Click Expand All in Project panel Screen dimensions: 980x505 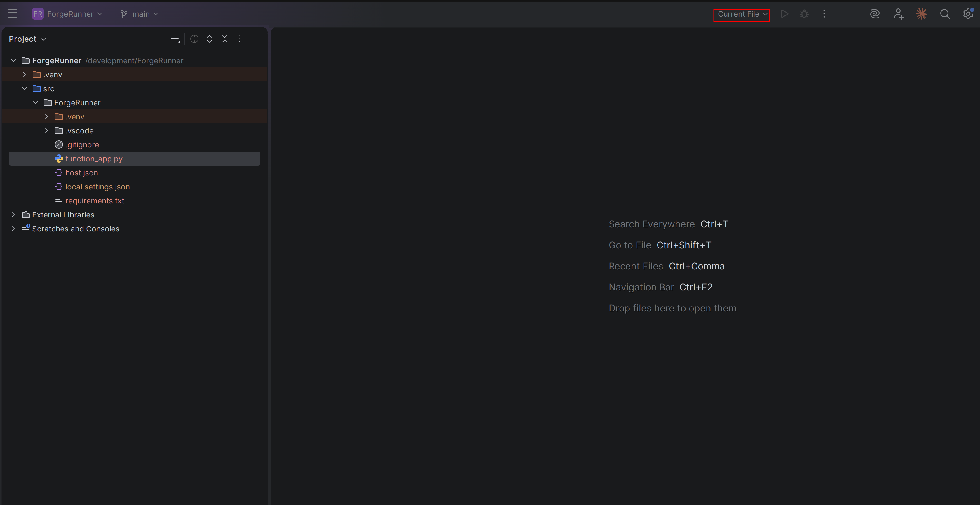(x=209, y=39)
